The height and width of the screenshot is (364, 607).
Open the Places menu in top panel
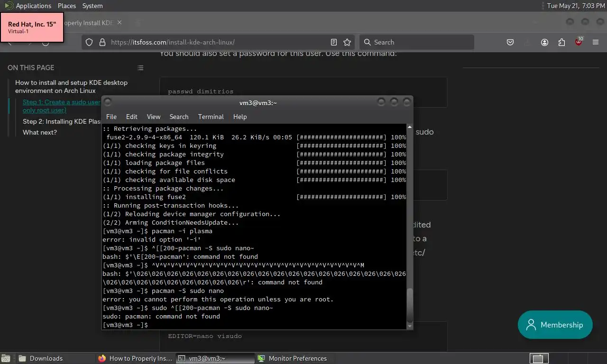[x=67, y=6]
